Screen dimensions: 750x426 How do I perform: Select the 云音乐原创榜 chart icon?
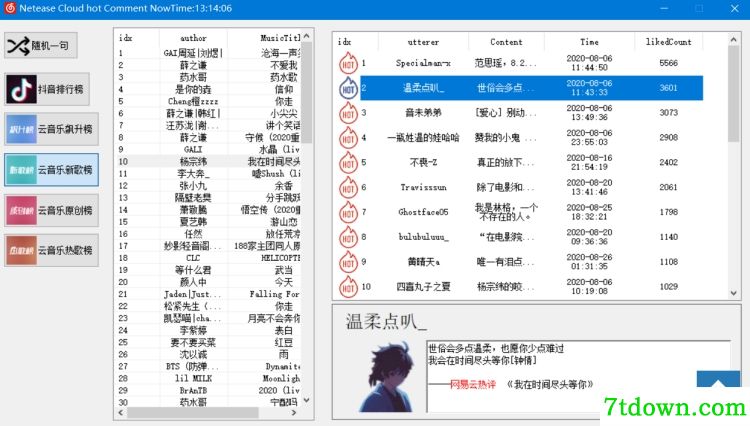coord(21,210)
